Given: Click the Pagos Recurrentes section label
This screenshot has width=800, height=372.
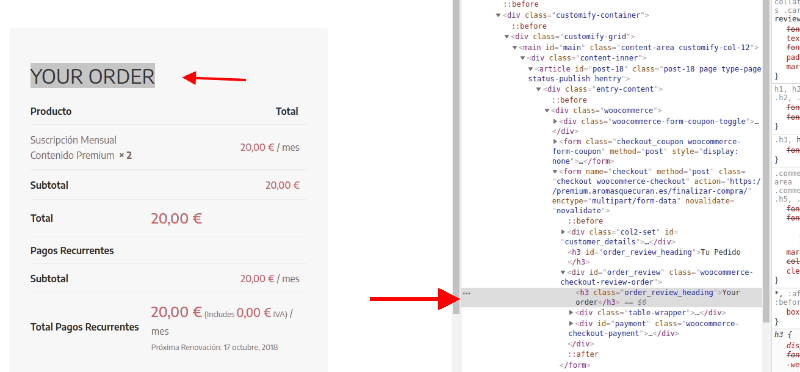Looking at the screenshot, I should click(x=72, y=251).
